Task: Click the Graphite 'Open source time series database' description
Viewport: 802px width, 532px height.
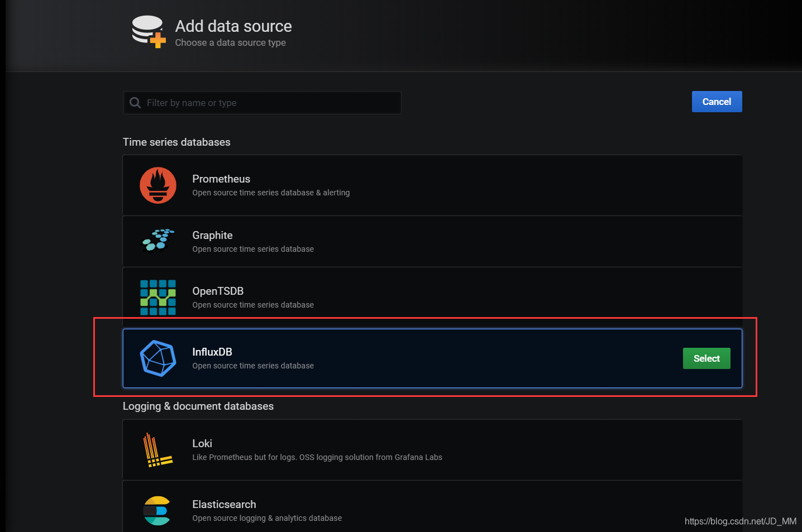Action: [x=253, y=249]
